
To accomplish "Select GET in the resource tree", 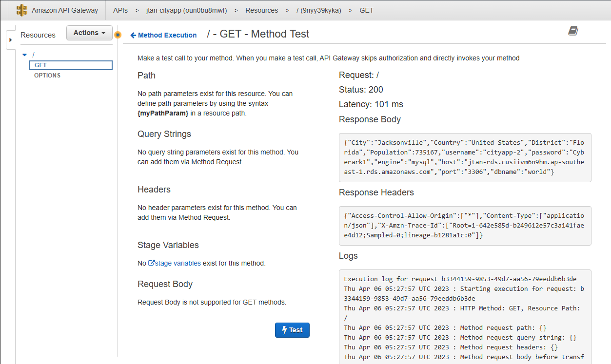I will point(40,65).
